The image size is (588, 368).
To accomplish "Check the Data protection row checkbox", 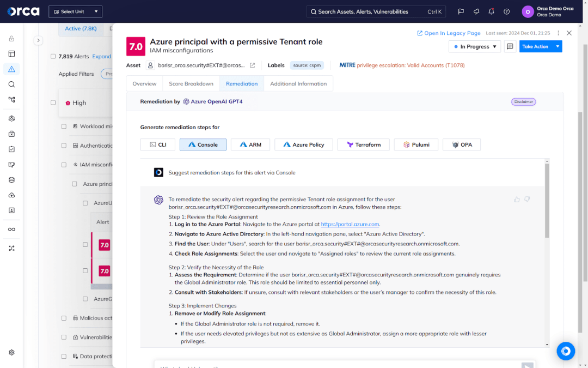I will click(x=64, y=357).
